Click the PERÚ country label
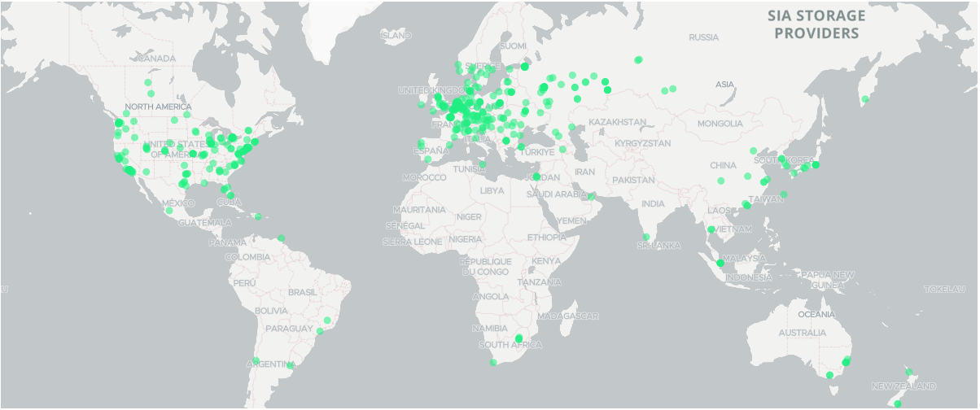Viewport: 980px width, 410px height. point(245,282)
